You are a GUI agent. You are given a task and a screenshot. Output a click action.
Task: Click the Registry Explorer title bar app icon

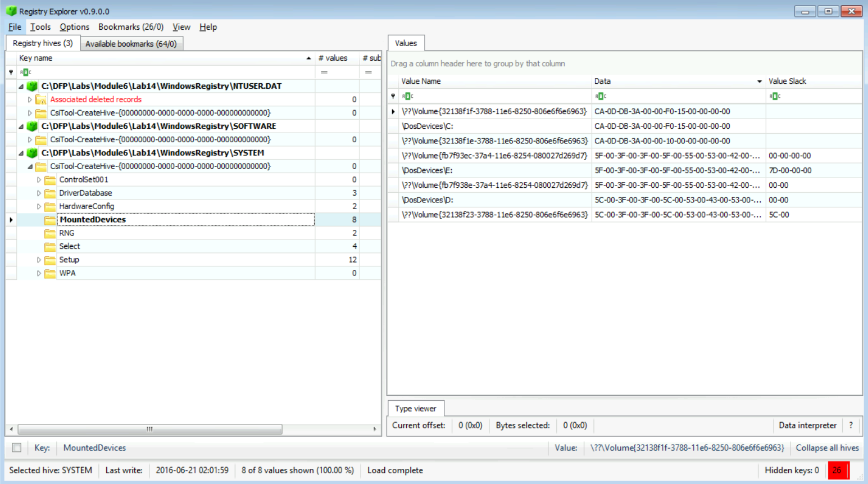tap(11, 11)
